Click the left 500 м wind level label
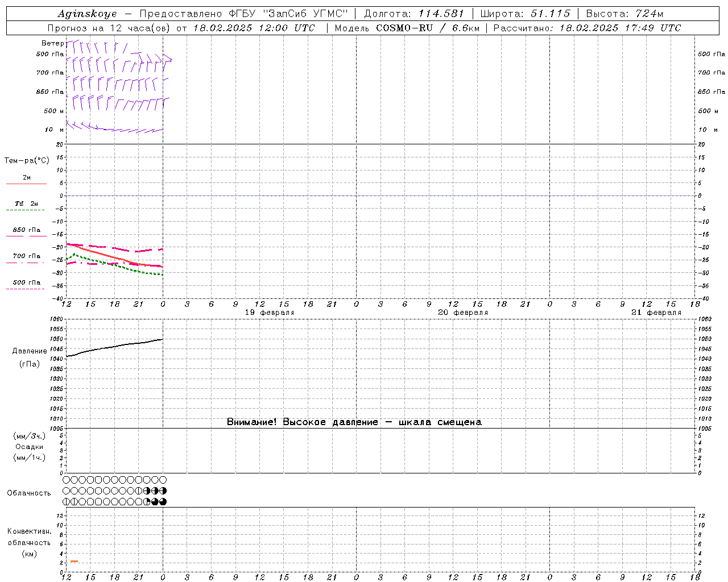The height and width of the screenshot is (582, 728). pyautogui.click(x=54, y=111)
